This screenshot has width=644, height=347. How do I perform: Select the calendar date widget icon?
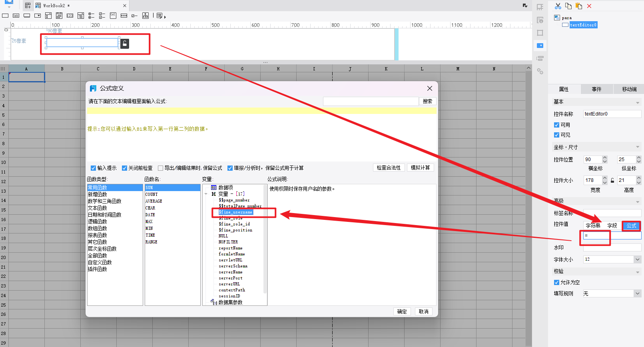(x=59, y=16)
